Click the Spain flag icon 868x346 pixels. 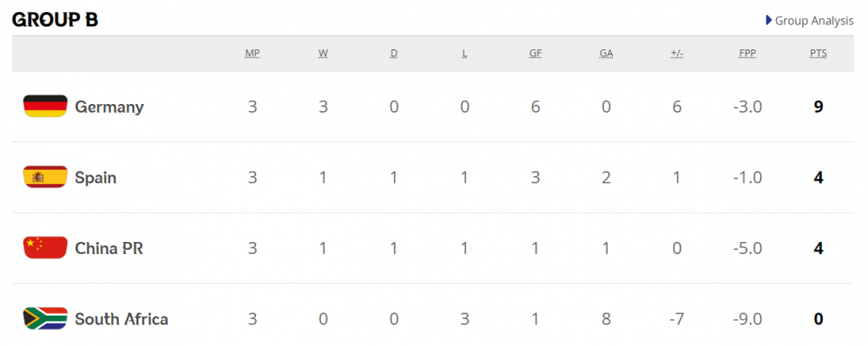point(45,177)
